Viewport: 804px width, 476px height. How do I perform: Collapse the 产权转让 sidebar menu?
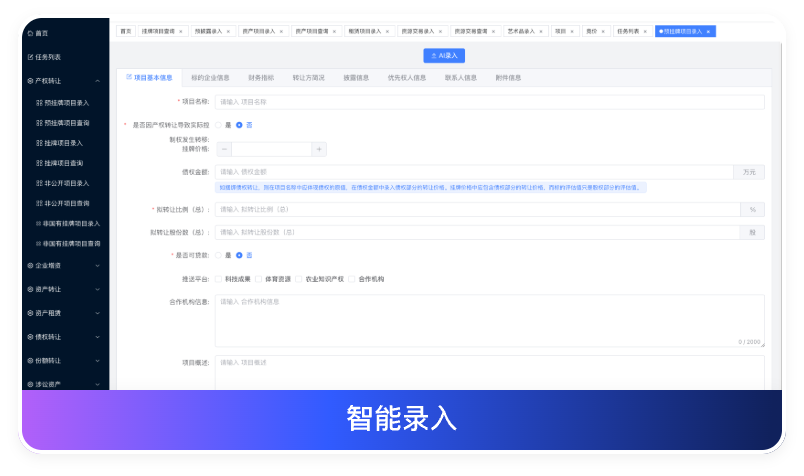[x=97, y=81]
